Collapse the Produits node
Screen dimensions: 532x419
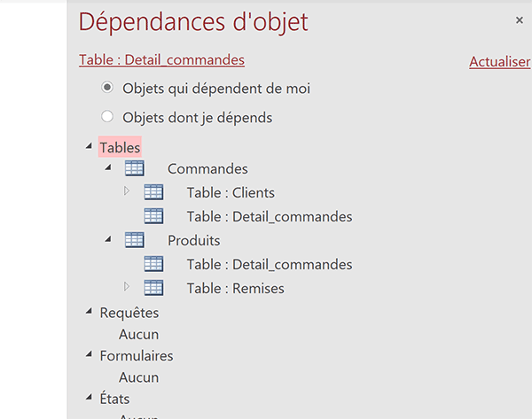click(x=108, y=239)
